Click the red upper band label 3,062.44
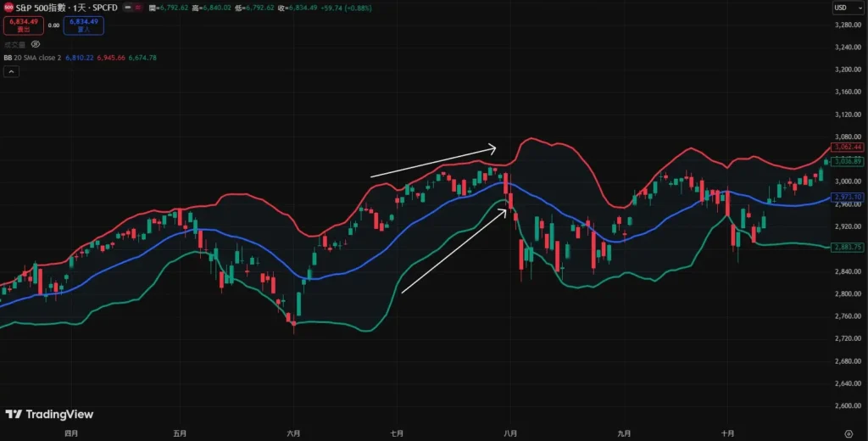 pos(848,147)
